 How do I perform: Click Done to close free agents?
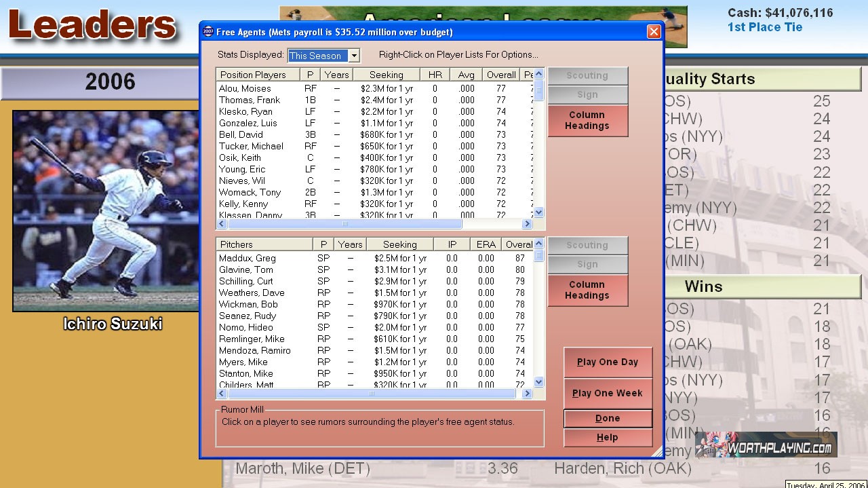click(608, 419)
